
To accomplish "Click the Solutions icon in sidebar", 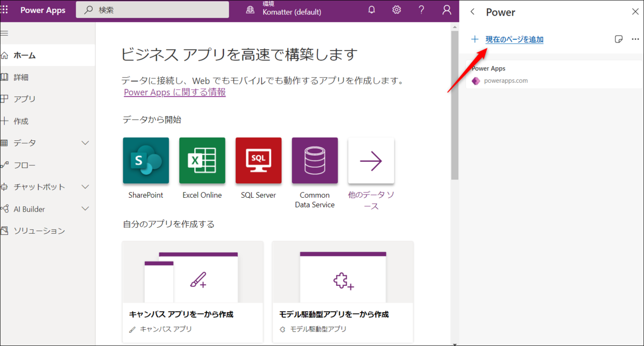I will point(4,230).
